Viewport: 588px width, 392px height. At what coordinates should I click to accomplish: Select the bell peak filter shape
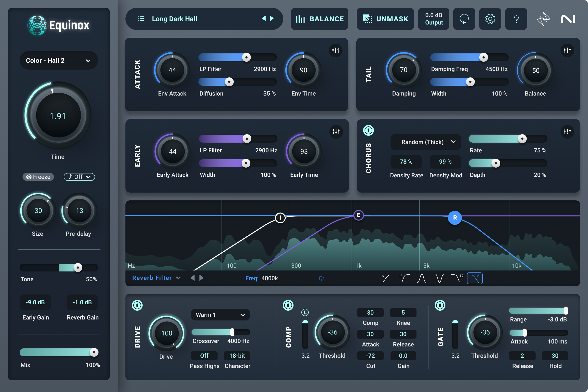coord(422,278)
